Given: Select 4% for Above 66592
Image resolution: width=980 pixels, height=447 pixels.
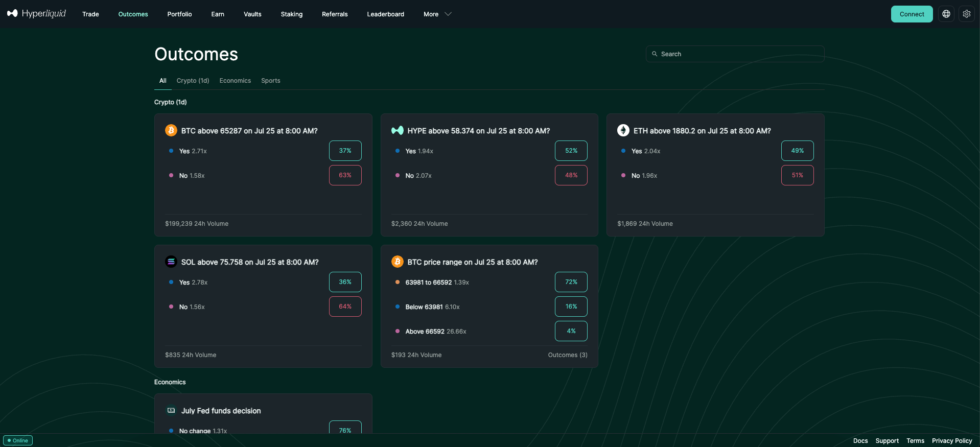Looking at the screenshot, I should point(571,331).
